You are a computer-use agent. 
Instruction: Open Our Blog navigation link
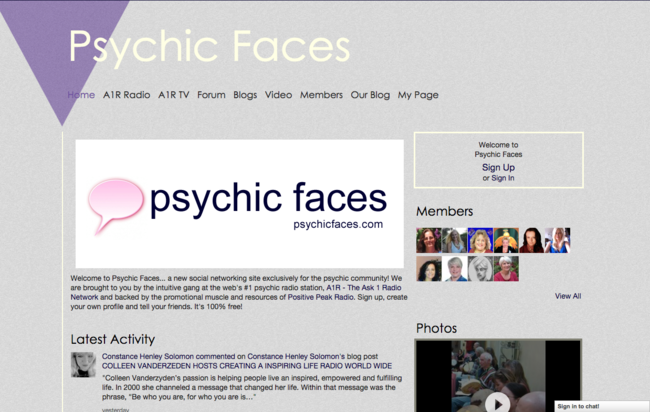click(x=370, y=95)
